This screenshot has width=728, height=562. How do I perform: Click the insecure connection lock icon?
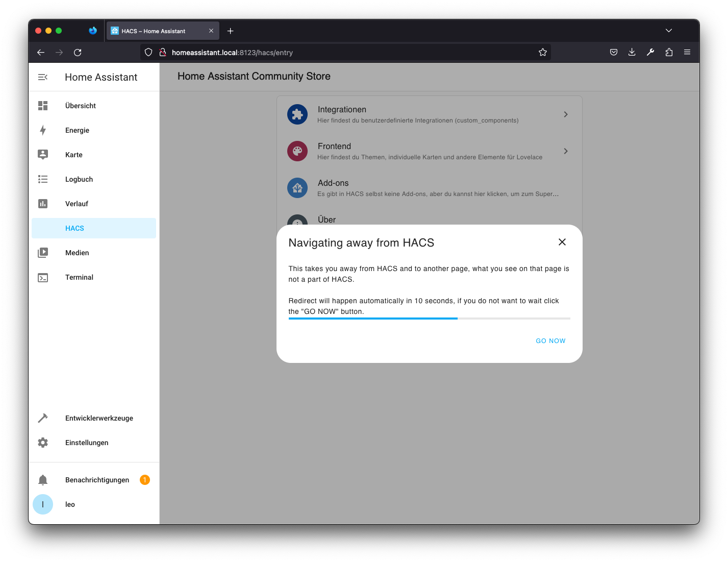[x=163, y=52]
